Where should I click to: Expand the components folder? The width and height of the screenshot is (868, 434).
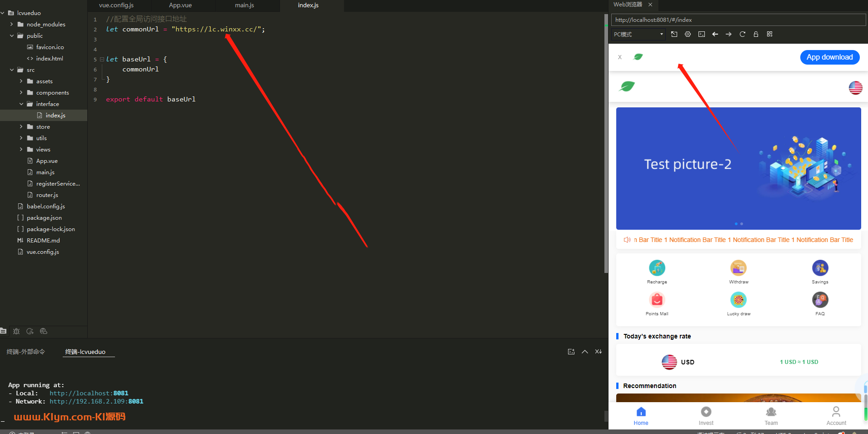click(21, 92)
